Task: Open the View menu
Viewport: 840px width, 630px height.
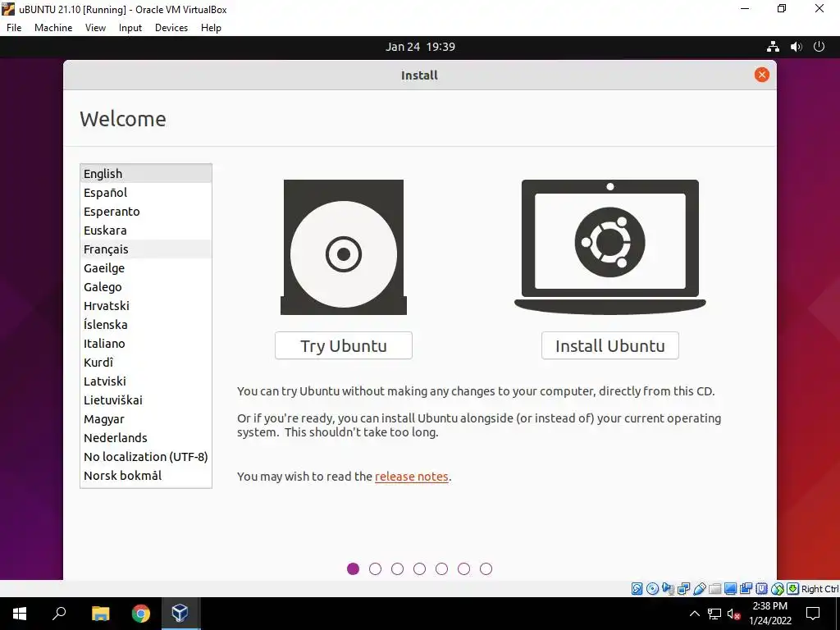Action: 95,28
